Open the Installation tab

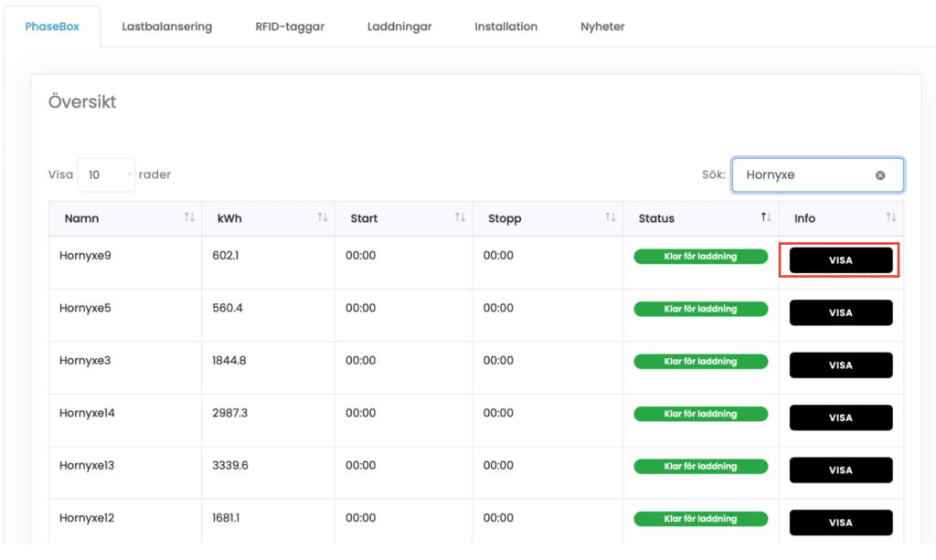[x=505, y=26]
